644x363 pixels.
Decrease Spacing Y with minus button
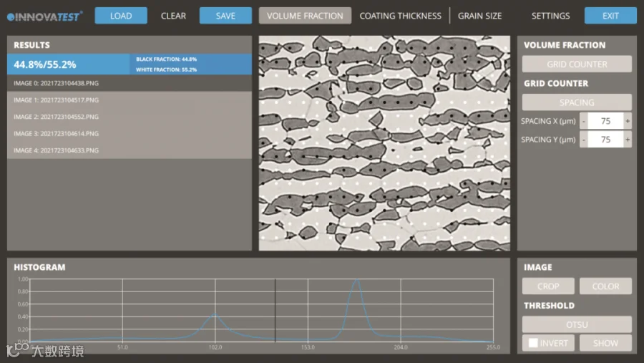pos(584,140)
